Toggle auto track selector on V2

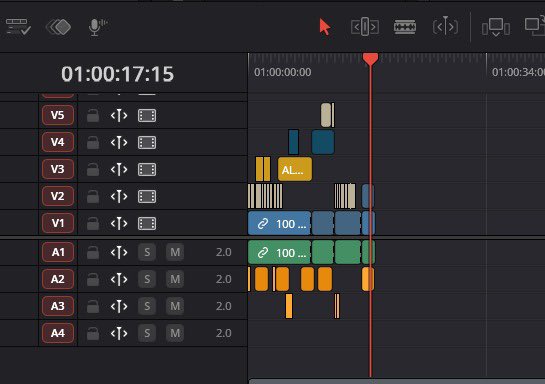point(119,196)
